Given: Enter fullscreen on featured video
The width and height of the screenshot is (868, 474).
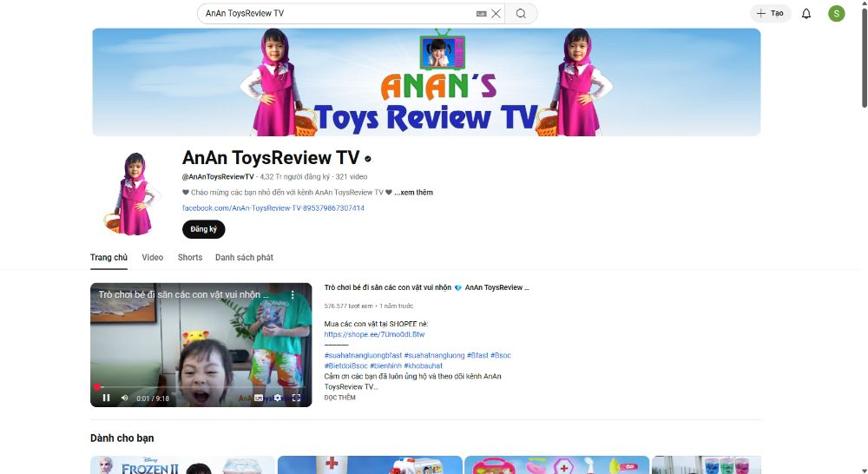Looking at the screenshot, I should coord(296,398).
